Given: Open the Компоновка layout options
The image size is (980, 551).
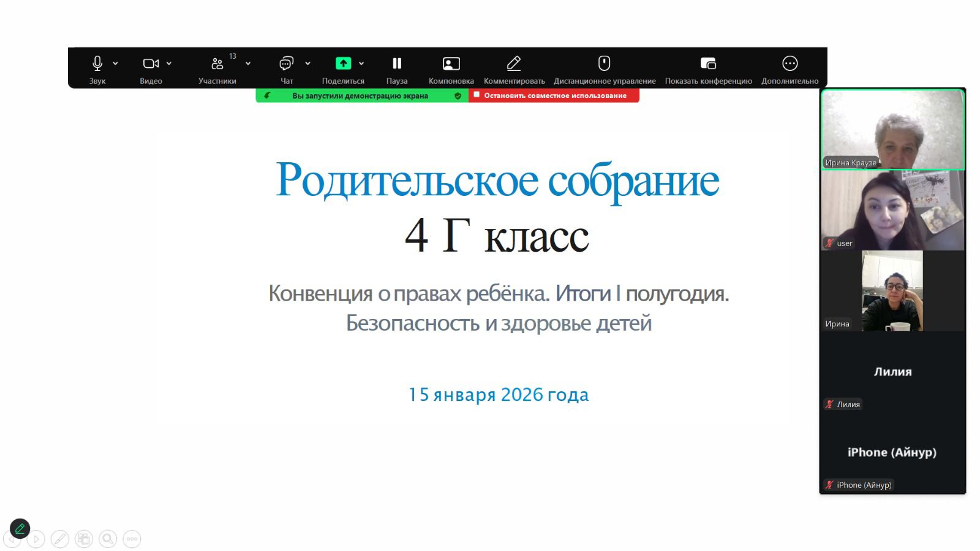Looking at the screenshot, I should pos(451,64).
